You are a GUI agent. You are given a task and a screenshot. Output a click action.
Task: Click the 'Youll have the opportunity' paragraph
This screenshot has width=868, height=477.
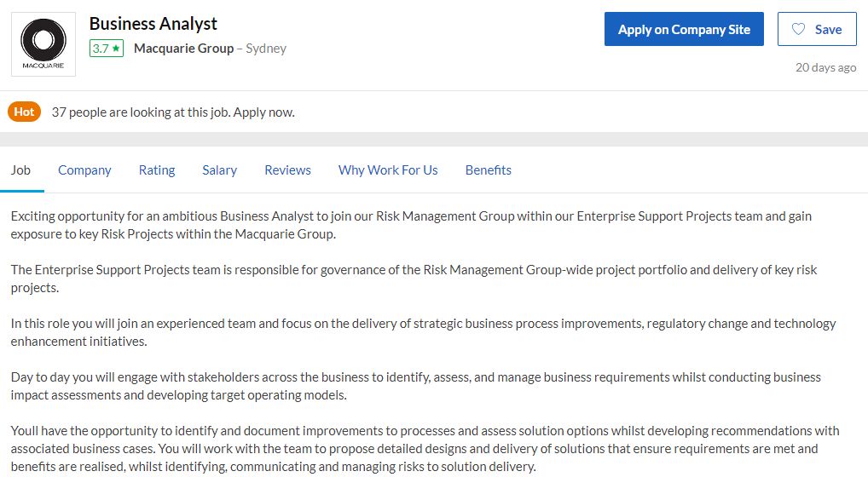[x=425, y=448]
